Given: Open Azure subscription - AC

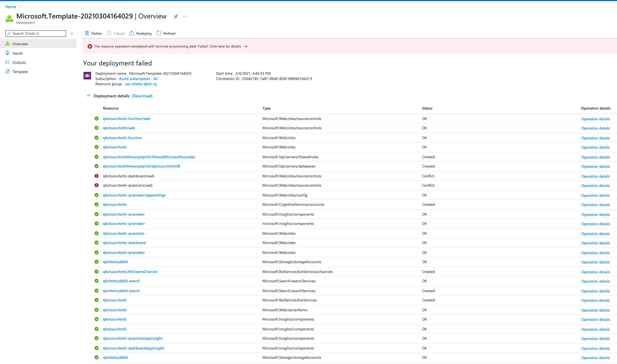Looking at the screenshot, I should click(x=138, y=79).
